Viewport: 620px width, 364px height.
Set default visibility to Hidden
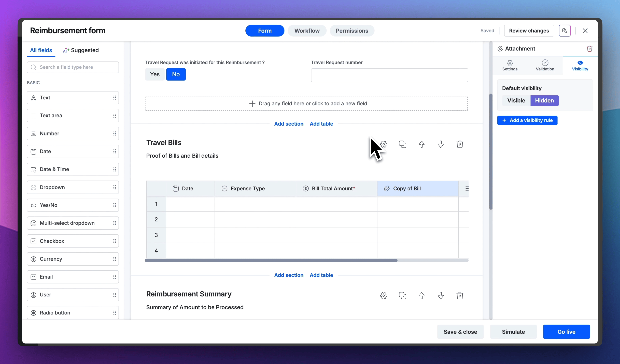(x=544, y=101)
